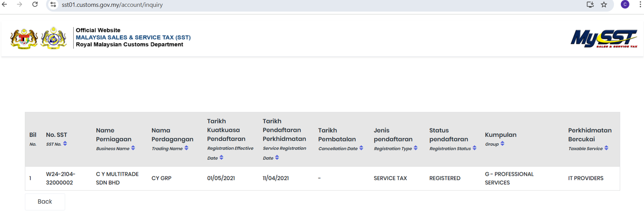Sort by Registration Effective Date

221,158
